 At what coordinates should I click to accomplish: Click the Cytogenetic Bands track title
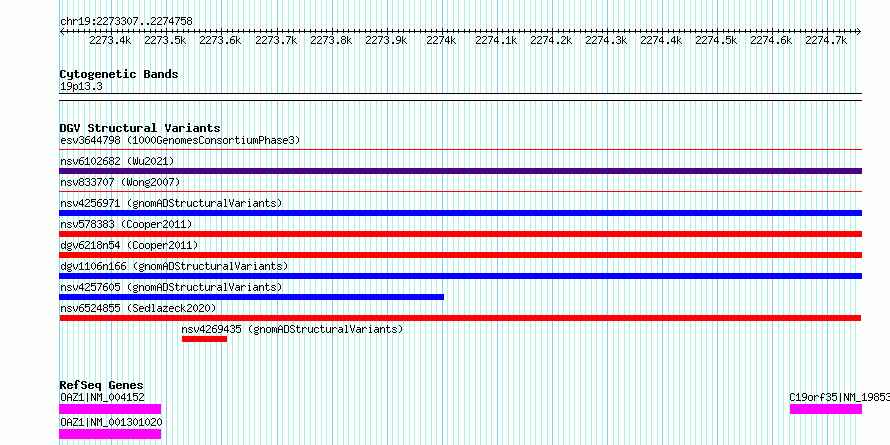pos(119,74)
